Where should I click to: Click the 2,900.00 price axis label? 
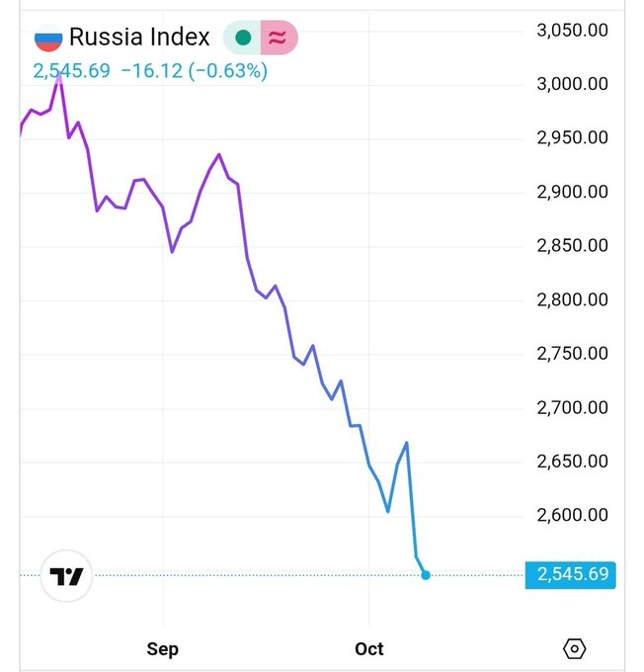(x=571, y=192)
